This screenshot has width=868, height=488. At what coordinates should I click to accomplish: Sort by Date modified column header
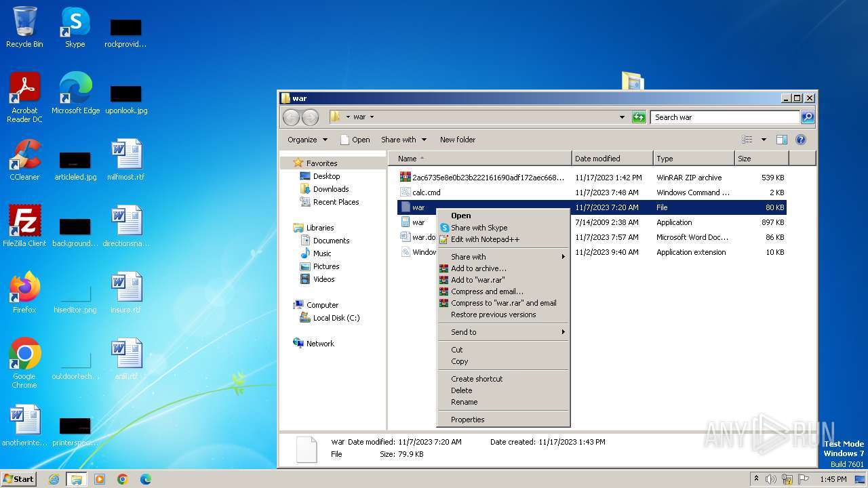click(x=612, y=159)
